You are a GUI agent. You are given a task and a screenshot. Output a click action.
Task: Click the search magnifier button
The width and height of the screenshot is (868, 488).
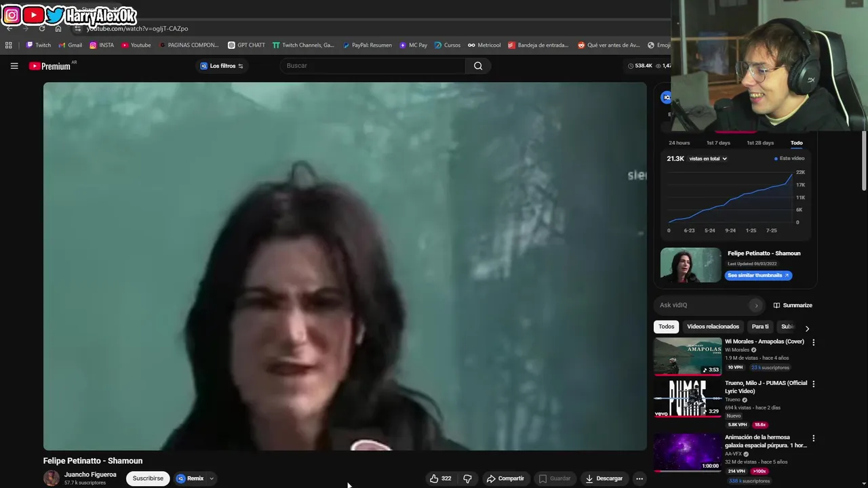[x=478, y=66]
